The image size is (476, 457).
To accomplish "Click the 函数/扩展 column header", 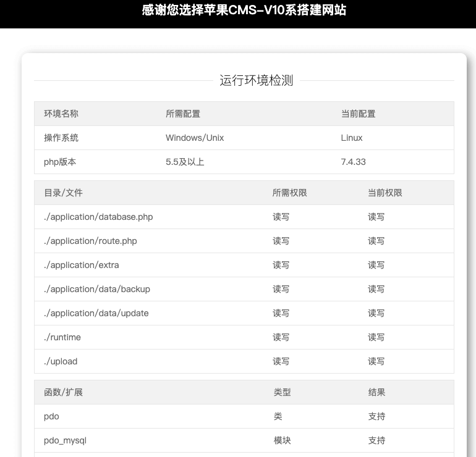I will click(63, 392).
